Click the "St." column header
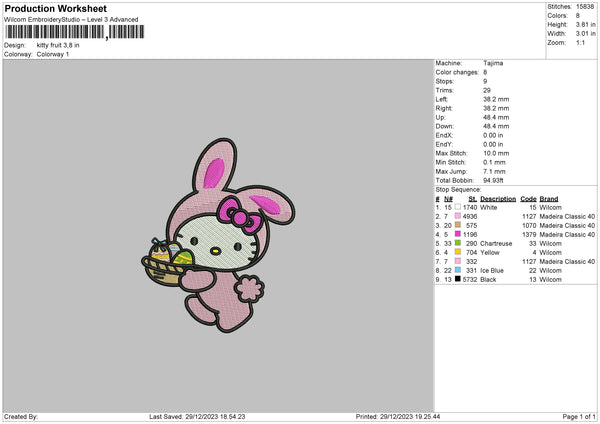The width and height of the screenshot is (600, 424). tap(473, 199)
